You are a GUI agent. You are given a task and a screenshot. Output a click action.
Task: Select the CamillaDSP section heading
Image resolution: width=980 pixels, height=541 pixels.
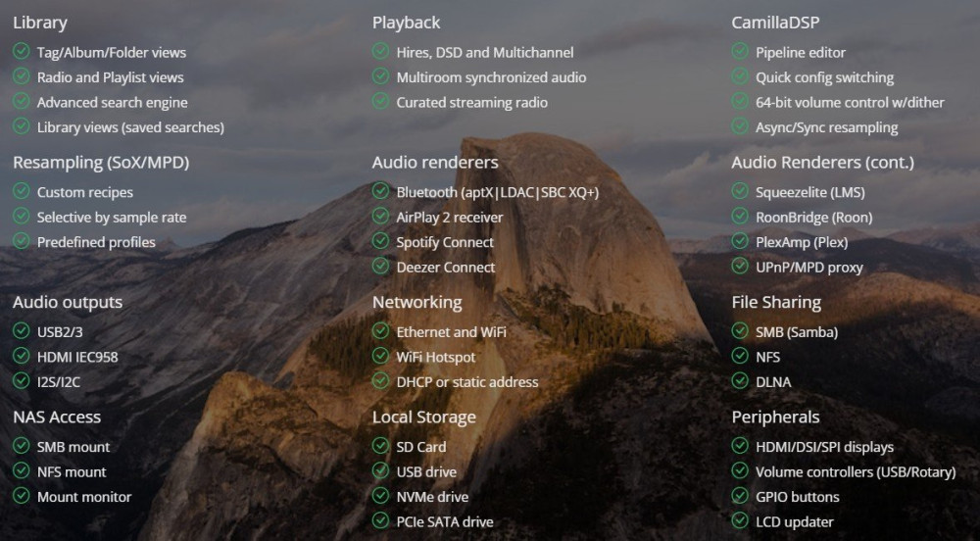775,22
